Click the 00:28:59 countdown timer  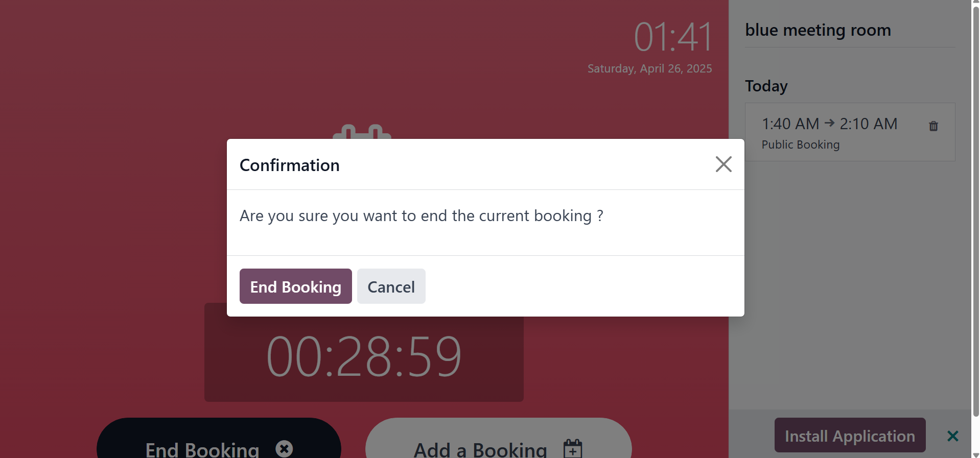363,356
